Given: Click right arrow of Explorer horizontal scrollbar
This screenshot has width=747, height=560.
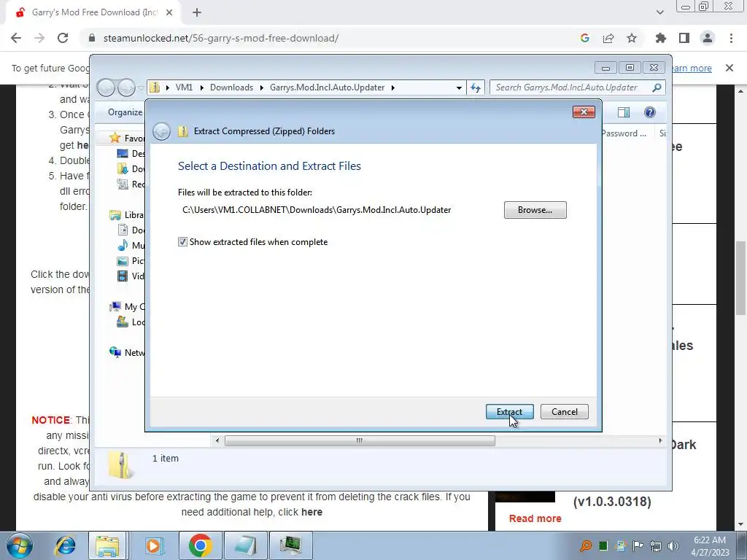Looking at the screenshot, I should coord(660,440).
